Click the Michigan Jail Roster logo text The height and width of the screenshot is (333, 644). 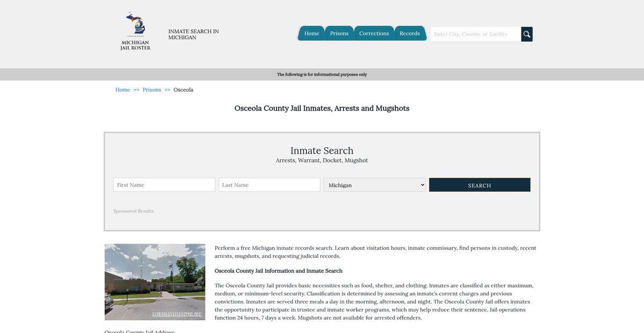click(x=135, y=45)
